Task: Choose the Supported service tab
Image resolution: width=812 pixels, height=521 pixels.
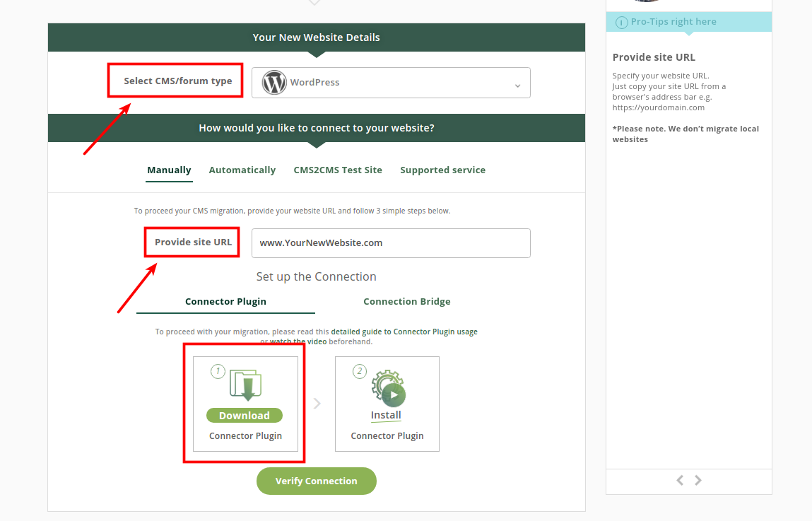Action: (x=443, y=170)
